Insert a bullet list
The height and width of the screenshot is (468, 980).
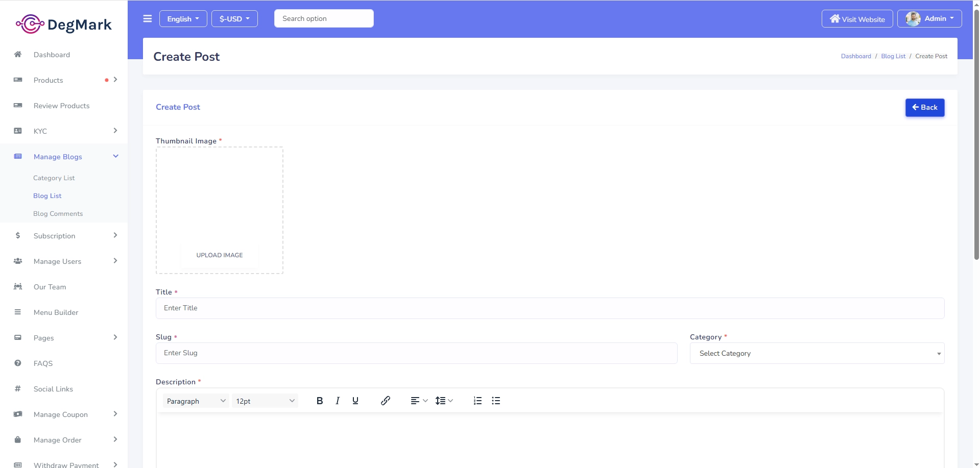coord(496,401)
